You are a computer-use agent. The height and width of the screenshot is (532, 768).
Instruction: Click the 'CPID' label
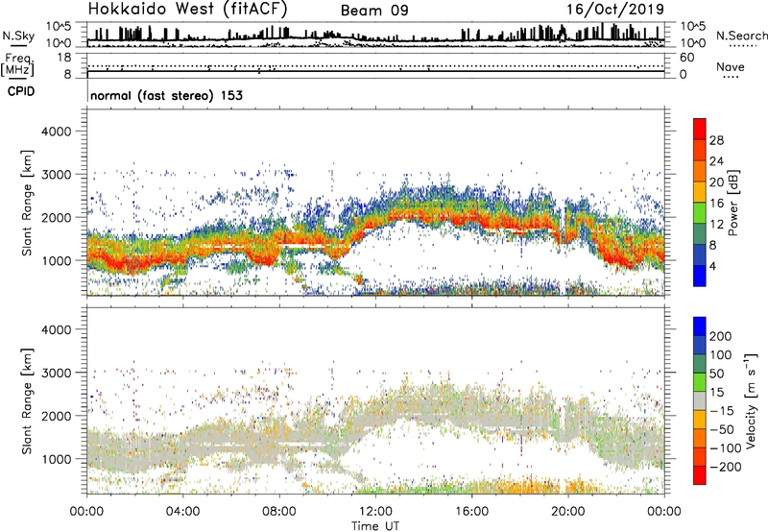coord(21,91)
